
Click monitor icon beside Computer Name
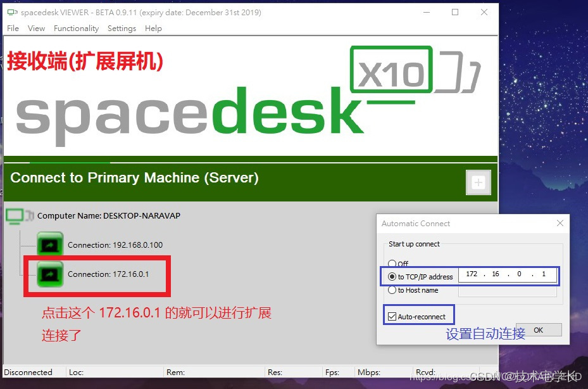20,216
